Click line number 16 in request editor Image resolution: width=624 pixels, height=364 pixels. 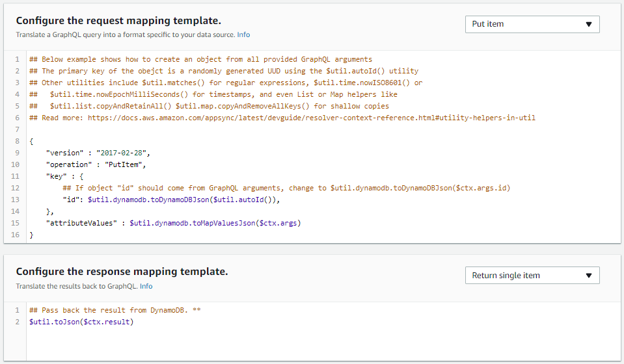[x=16, y=235]
